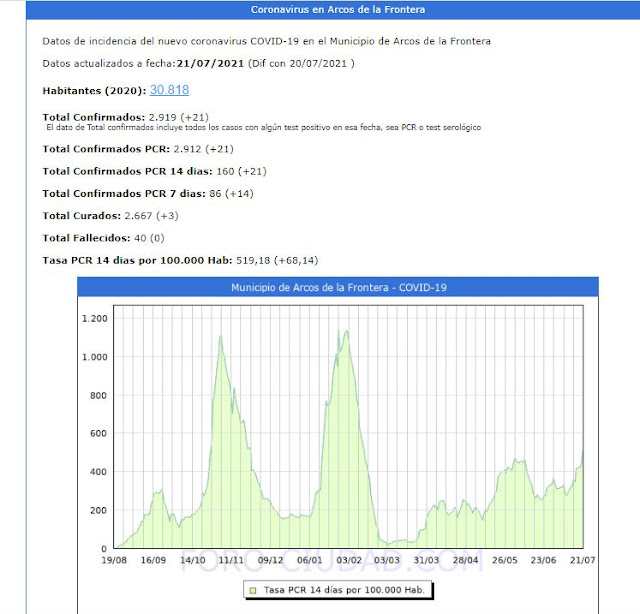Viewport: 640px width, 614px height.
Task: Click the 'Tasa PCR 14 días' value 519,18
Action: pos(253,260)
